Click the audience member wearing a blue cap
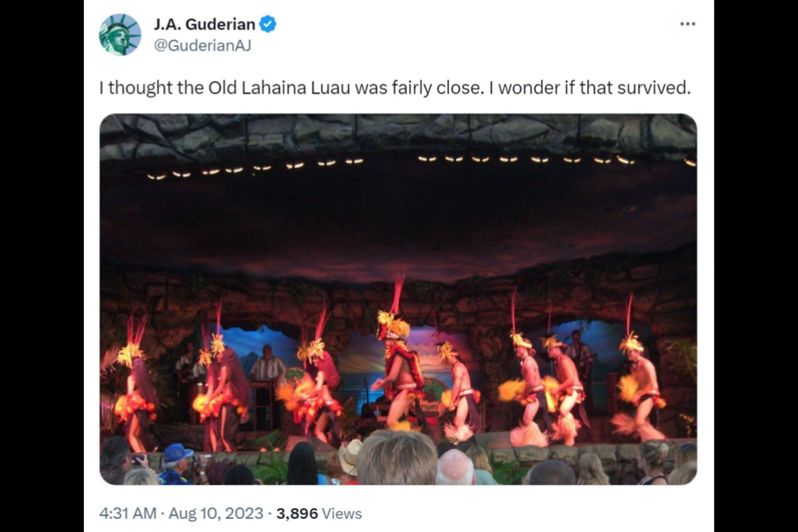Image resolution: width=798 pixels, height=532 pixels. [x=177, y=461]
